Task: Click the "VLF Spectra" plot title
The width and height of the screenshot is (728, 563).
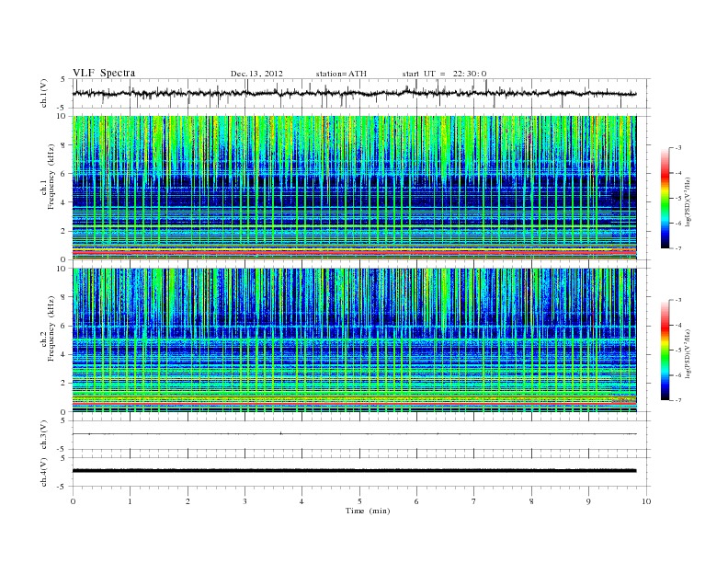Action: 104,73
